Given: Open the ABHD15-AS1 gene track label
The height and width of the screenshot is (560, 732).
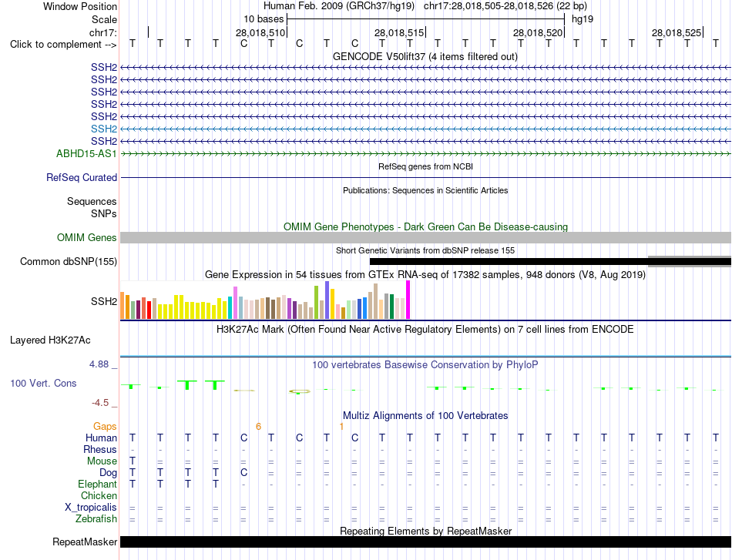Looking at the screenshot, I should tap(86, 153).
